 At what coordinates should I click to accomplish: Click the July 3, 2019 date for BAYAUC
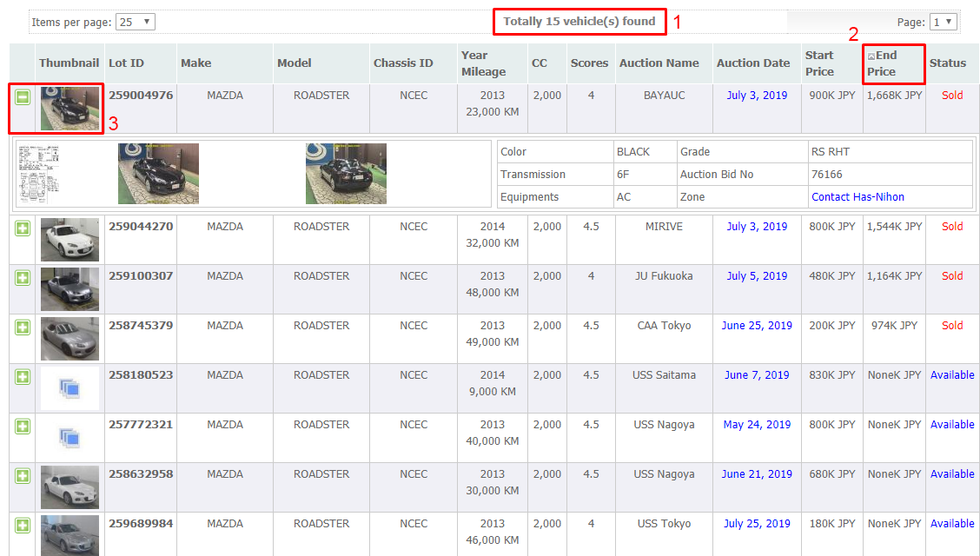click(757, 96)
